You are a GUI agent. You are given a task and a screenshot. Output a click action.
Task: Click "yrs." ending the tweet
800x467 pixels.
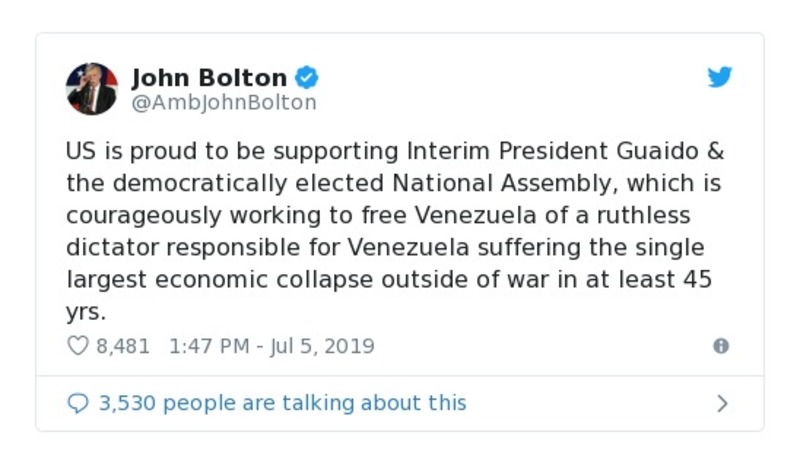pos(87,312)
